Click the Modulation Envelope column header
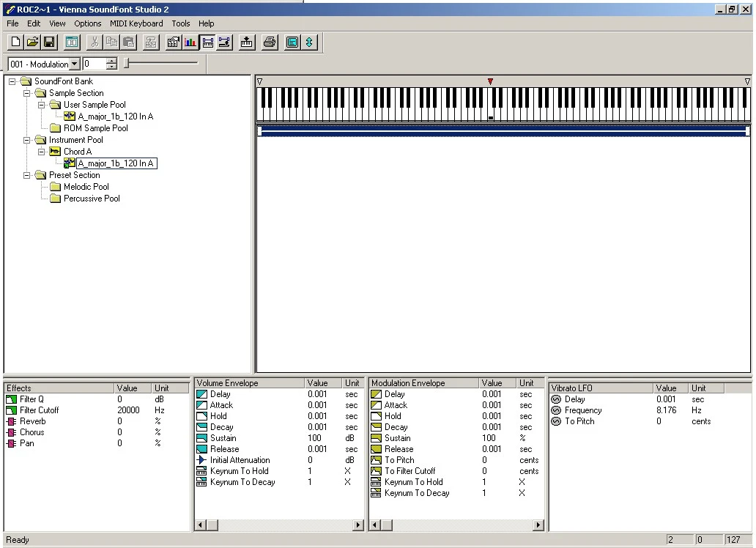This screenshot has width=756, height=548. (x=424, y=383)
